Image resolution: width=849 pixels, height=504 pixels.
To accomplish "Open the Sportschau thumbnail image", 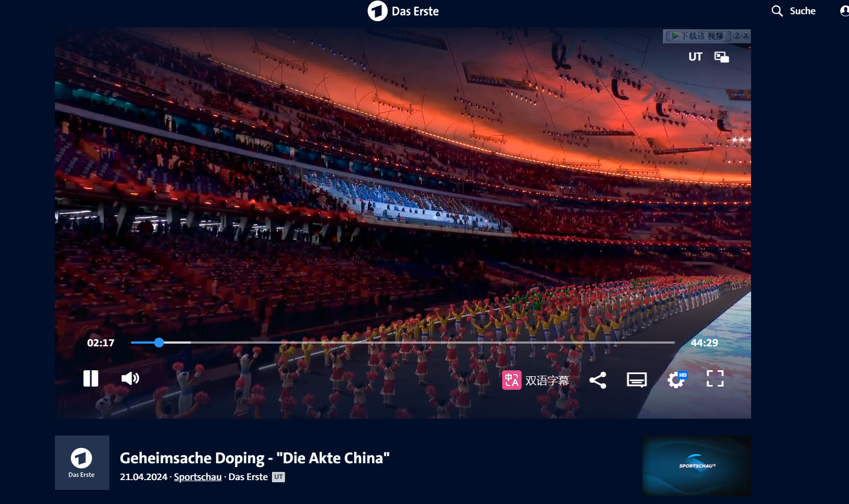I will (x=697, y=466).
